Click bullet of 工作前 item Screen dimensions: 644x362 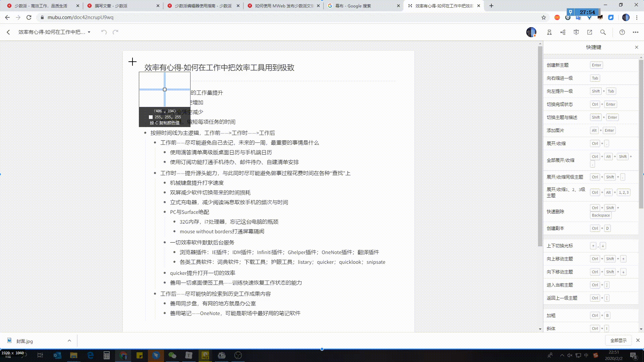click(x=155, y=143)
